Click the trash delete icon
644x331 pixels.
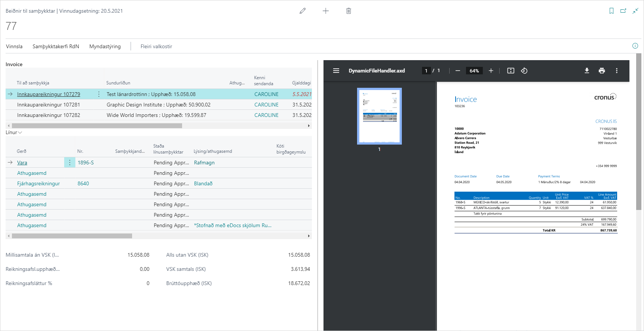(x=348, y=11)
